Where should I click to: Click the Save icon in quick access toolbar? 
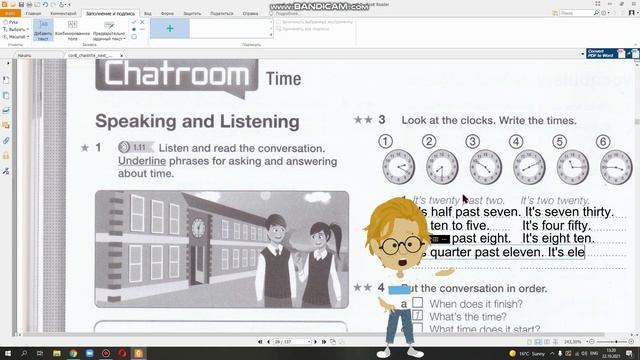point(21,4)
